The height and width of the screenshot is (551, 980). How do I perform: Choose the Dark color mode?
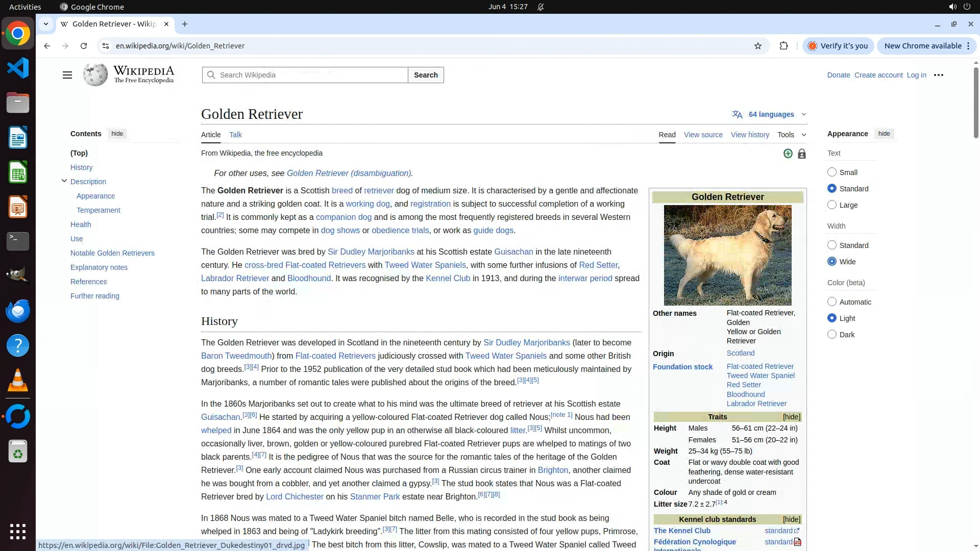[832, 335]
